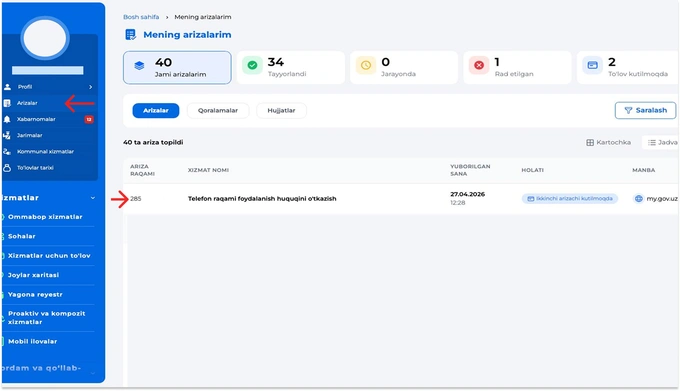Click the HOLATI column header
680x391 pixels.
(533, 170)
